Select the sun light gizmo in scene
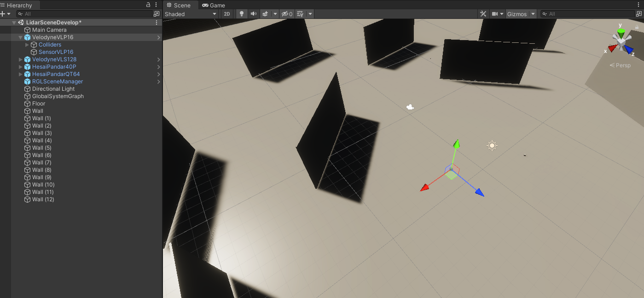Image resolution: width=644 pixels, height=298 pixels. click(x=492, y=146)
